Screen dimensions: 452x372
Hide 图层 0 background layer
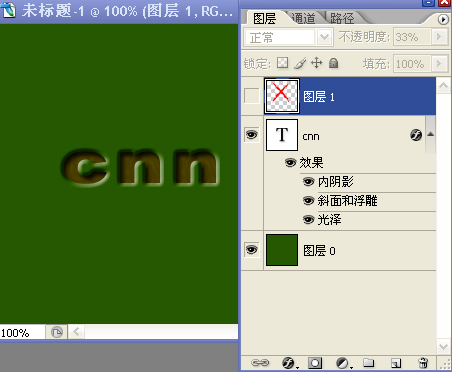tap(252, 250)
